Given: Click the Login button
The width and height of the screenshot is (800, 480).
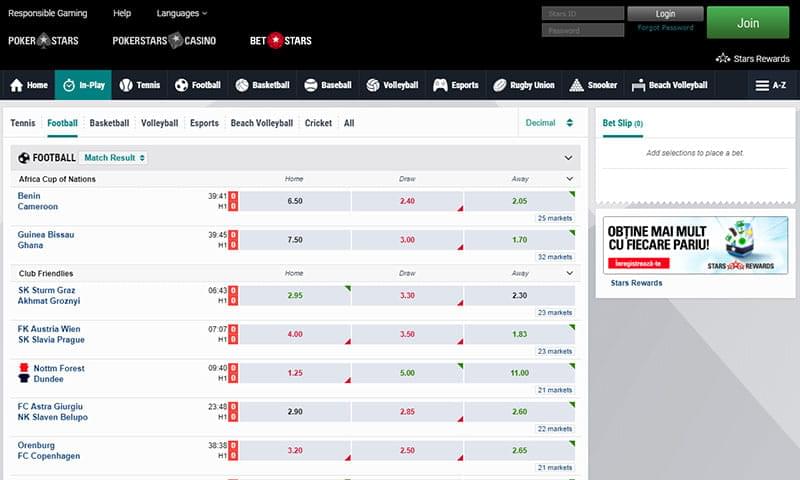Looking at the screenshot, I should (665, 14).
